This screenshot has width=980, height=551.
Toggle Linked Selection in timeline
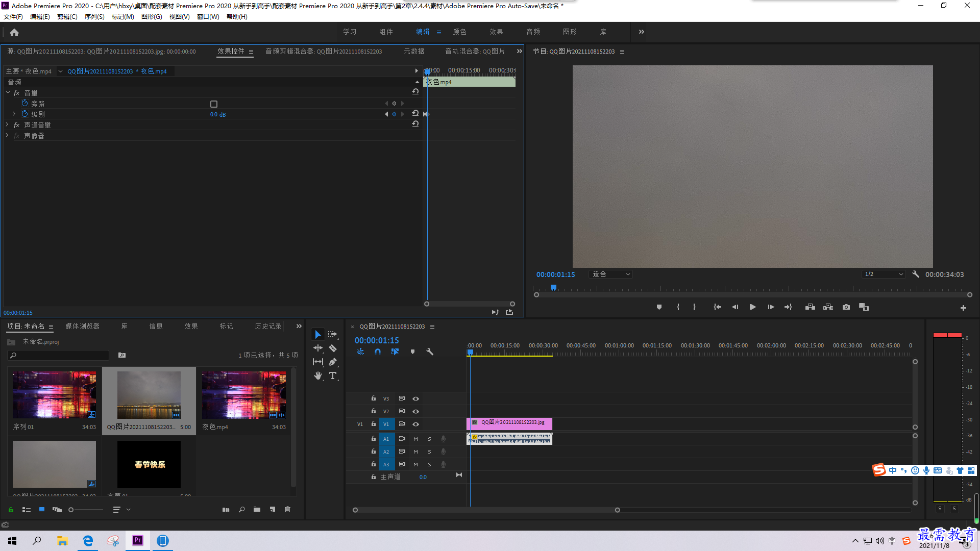click(395, 352)
